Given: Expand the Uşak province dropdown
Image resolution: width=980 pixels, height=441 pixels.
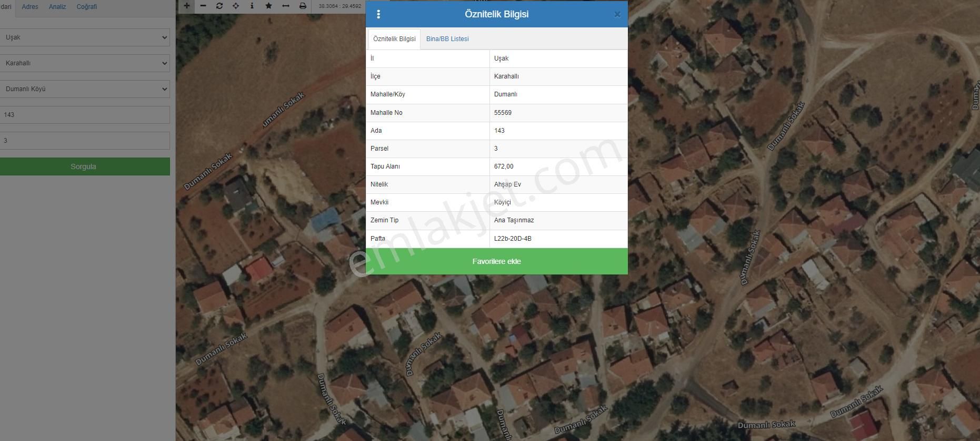Looking at the screenshot, I should coord(85,37).
